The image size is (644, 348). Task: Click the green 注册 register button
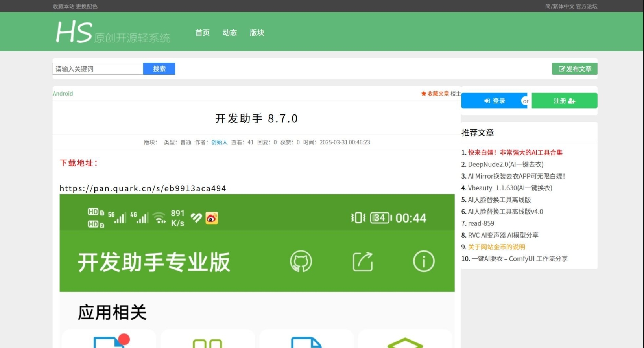click(564, 101)
